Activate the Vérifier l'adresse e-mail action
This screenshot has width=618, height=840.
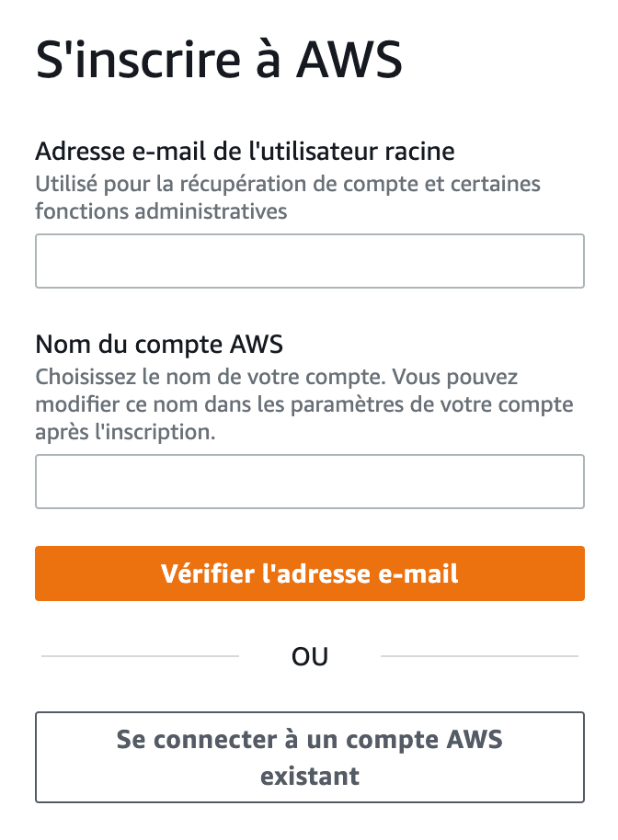coord(309,573)
